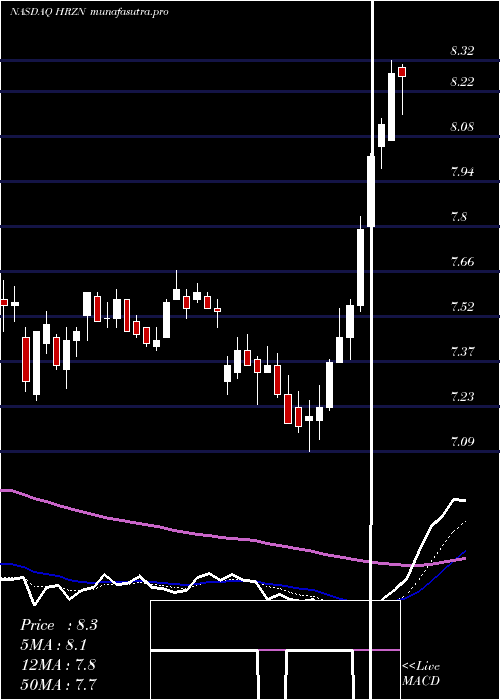Image resolution: width=500 pixels, height=700 pixels.
Task: Click the <<Live MACD label
Action: (x=421, y=674)
